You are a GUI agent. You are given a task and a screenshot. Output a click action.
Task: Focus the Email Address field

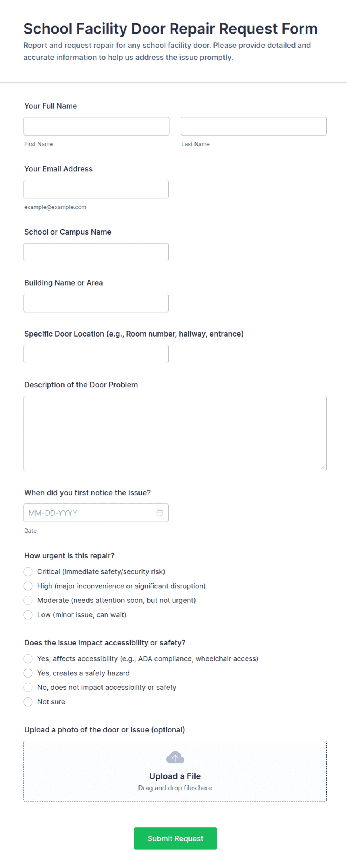[96, 189]
